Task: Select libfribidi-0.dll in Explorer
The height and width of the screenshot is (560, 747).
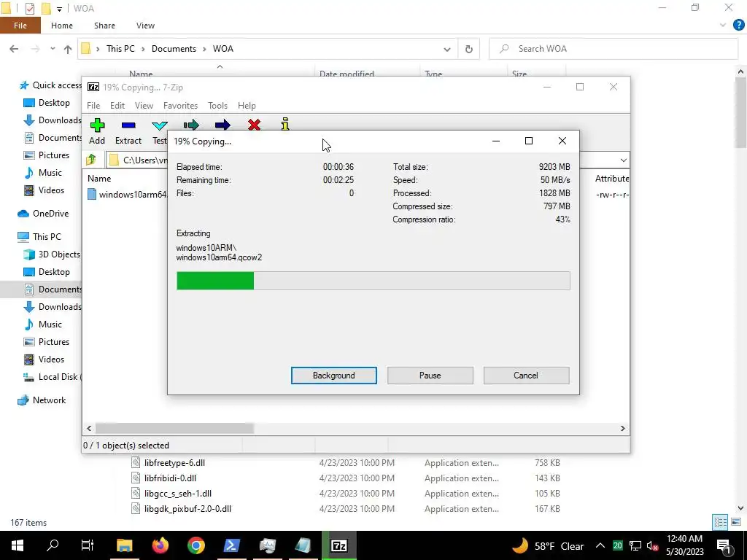Action: point(170,478)
